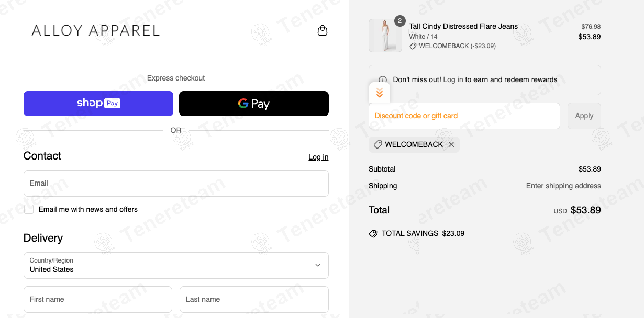Click the Country/Region chevron arrow
Screen dimensions: 644x318
tap(317, 265)
